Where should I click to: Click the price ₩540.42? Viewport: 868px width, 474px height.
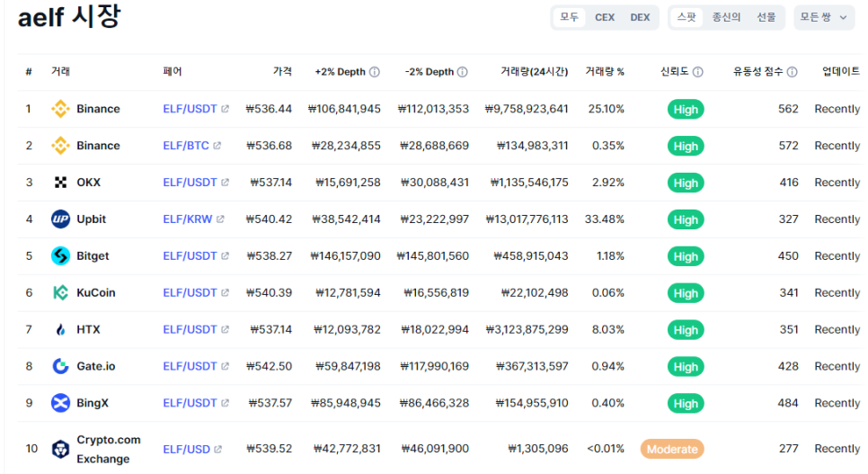(x=269, y=219)
